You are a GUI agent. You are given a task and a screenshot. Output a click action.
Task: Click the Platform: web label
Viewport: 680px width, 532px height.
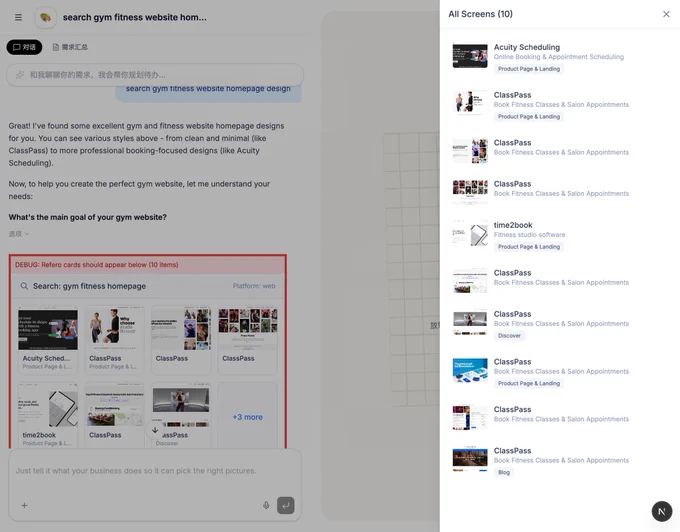pyautogui.click(x=254, y=286)
